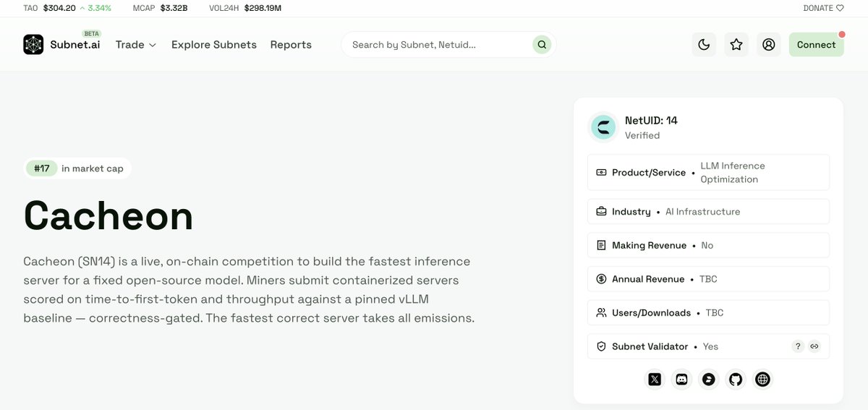
Task: Click the TAO price $304.20
Action: [59, 8]
